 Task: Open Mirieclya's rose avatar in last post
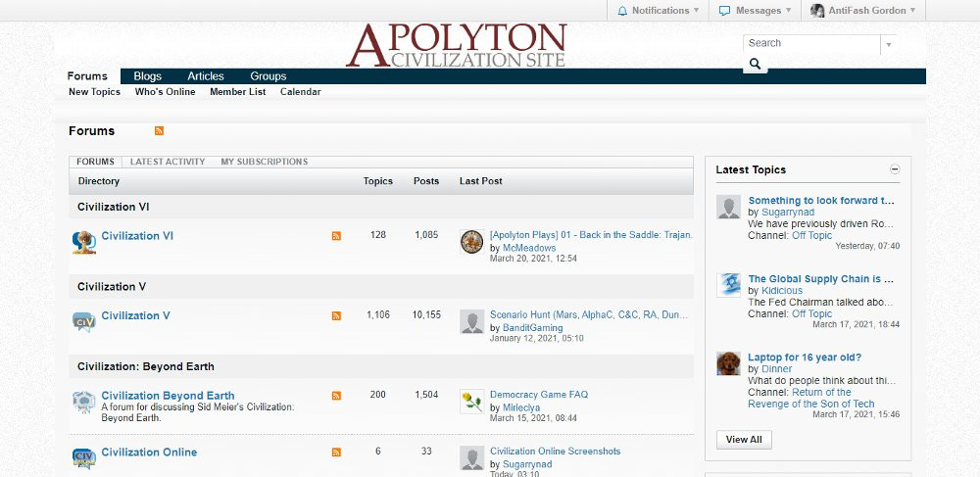(472, 402)
